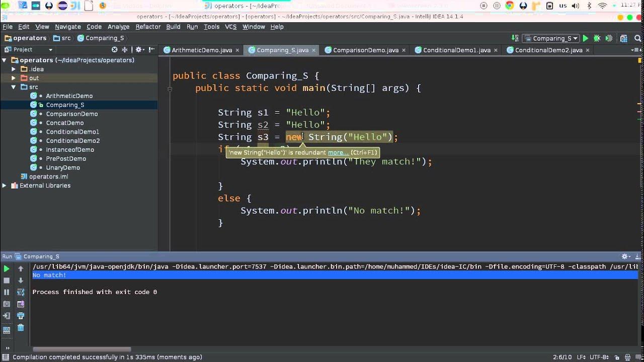Switch to ArithmeticDemo.java tab
644x362 pixels.
[x=202, y=50]
